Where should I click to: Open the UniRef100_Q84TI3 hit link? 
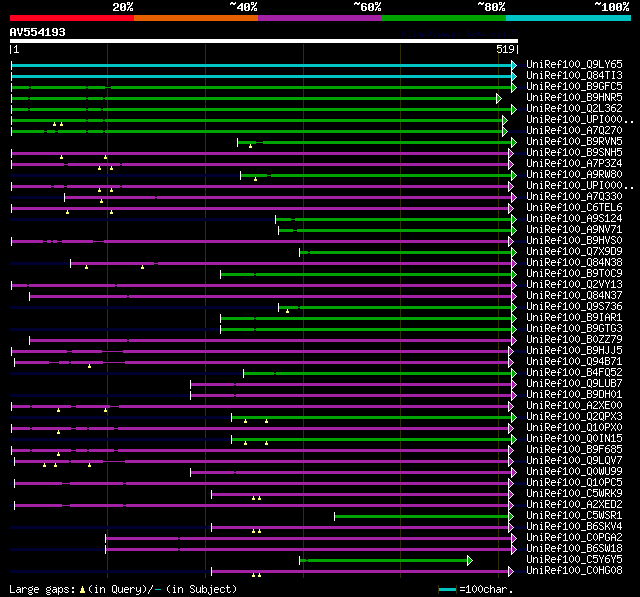[574, 75]
